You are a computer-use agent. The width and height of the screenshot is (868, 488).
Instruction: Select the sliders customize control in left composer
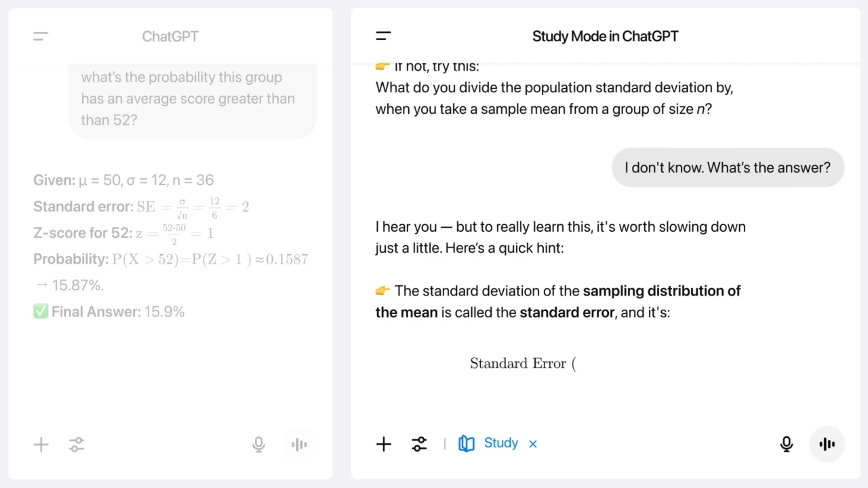point(76,444)
